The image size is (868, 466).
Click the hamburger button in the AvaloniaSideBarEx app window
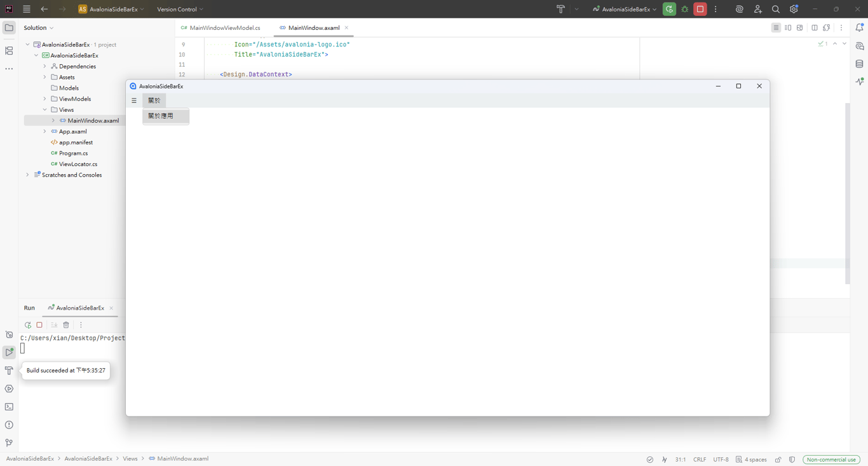[x=134, y=100]
